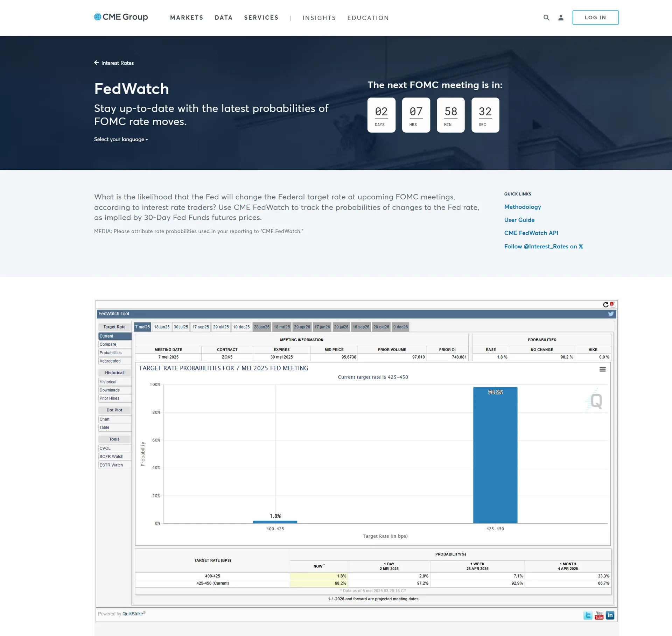Click the Interest Rates breadcrumb text
This screenshot has width=672, height=636.
(118, 63)
